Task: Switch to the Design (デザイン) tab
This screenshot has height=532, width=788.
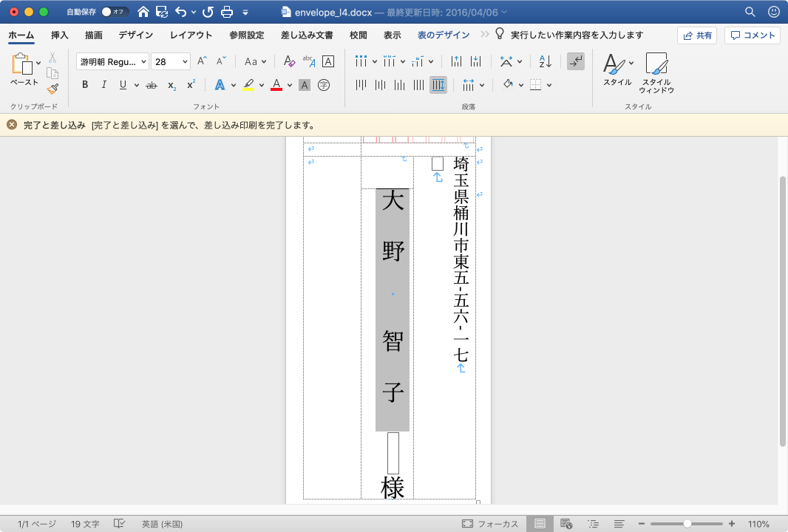Action: click(x=136, y=35)
